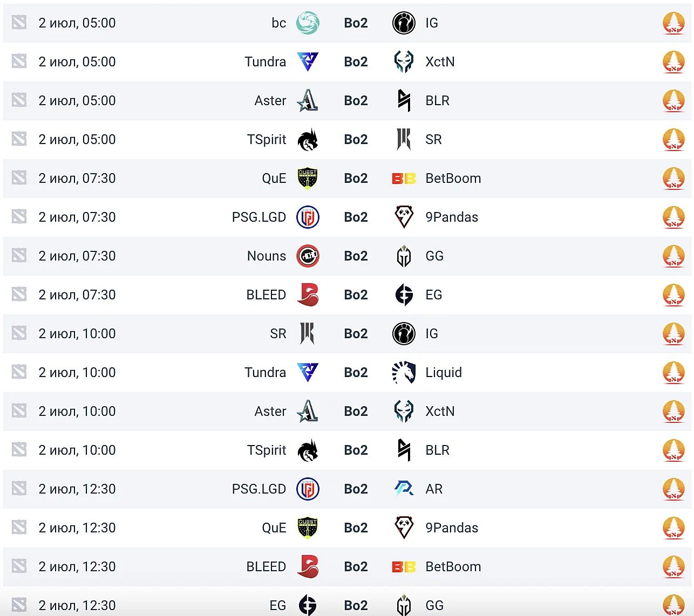Select the EG team name versus GG
This screenshot has width=694, height=616.
(x=278, y=606)
